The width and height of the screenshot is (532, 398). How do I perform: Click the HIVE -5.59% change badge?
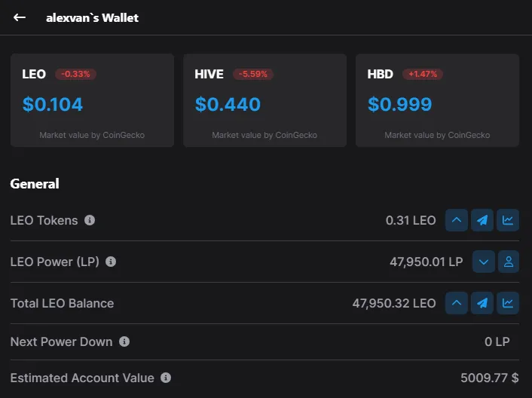(x=253, y=74)
